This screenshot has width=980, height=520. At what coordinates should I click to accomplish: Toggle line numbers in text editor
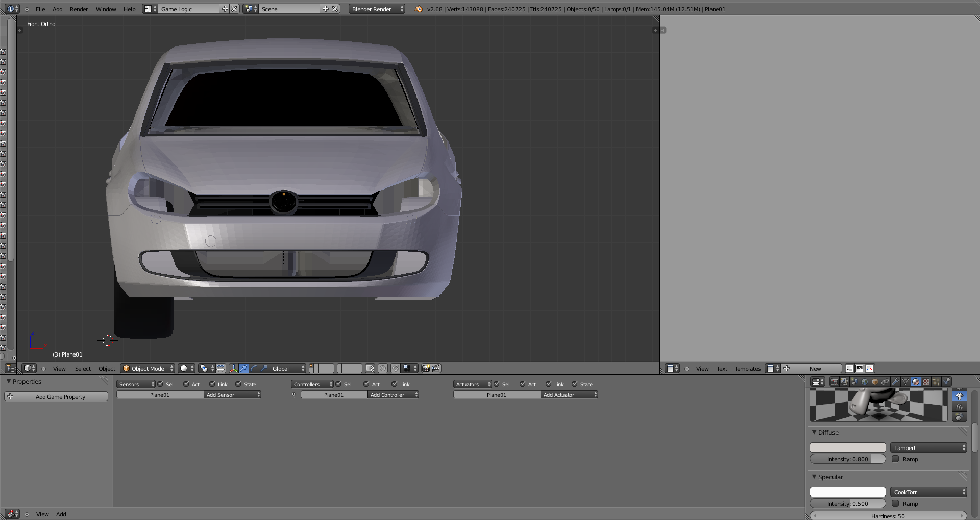pyautogui.click(x=849, y=368)
